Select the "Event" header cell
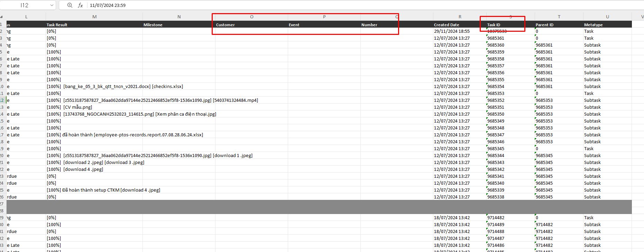The width and height of the screenshot is (644, 252). click(x=324, y=25)
